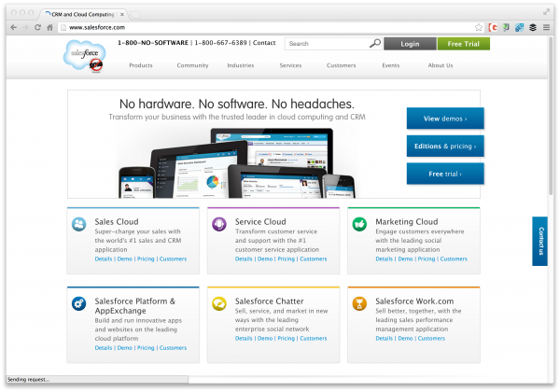
Task: Open Salesforce Work.com Customers link
Action: click(x=431, y=338)
